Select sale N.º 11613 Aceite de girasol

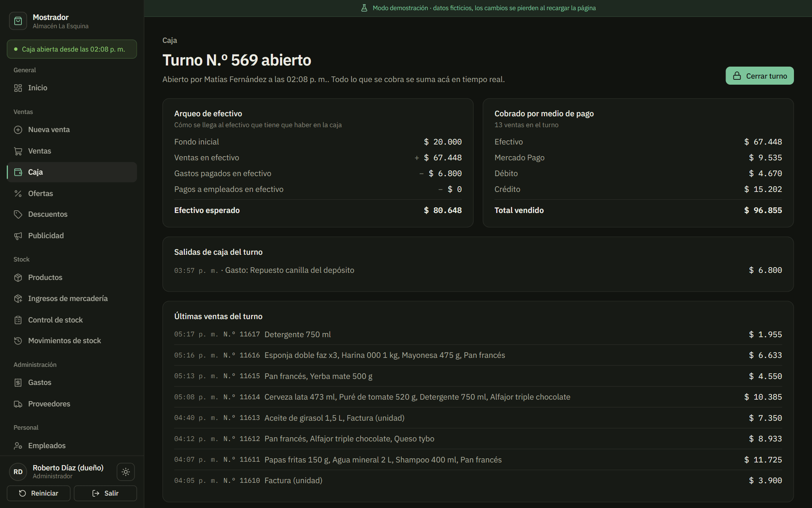click(478, 418)
